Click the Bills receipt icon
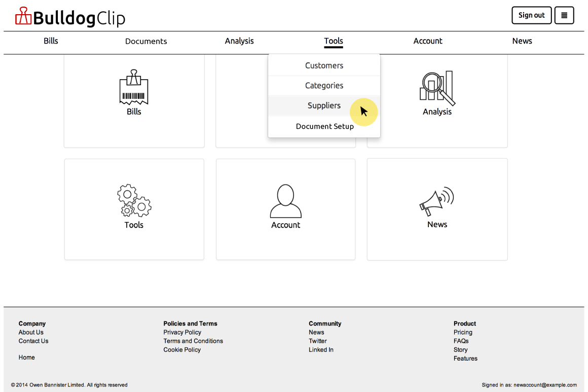Image resolution: width=588 pixels, height=392 pixels. pyautogui.click(x=134, y=87)
